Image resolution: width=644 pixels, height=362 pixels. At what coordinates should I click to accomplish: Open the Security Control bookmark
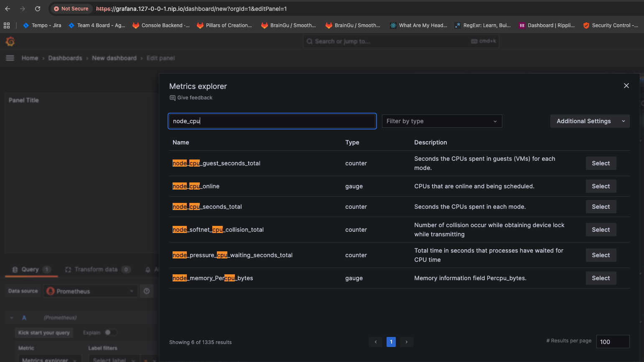(x=611, y=25)
